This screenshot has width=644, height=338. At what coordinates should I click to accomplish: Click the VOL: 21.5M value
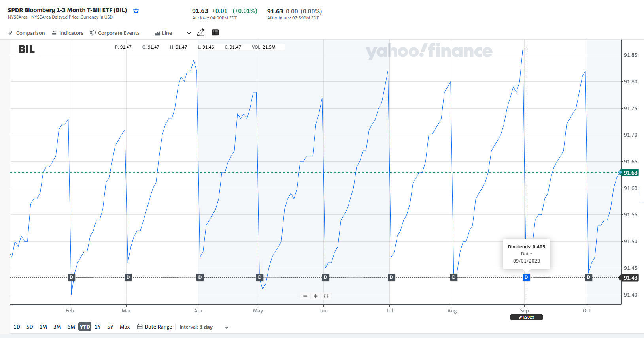pyautogui.click(x=263, y=47)
